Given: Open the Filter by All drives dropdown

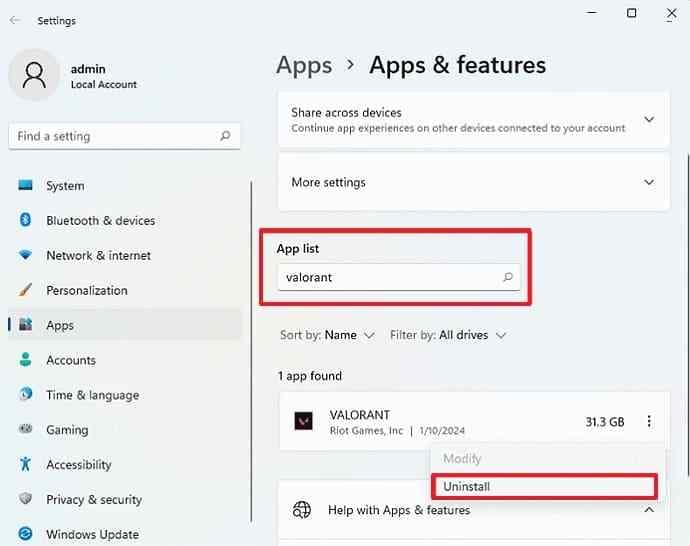Looking at the screenshot, I should point(448,335).
